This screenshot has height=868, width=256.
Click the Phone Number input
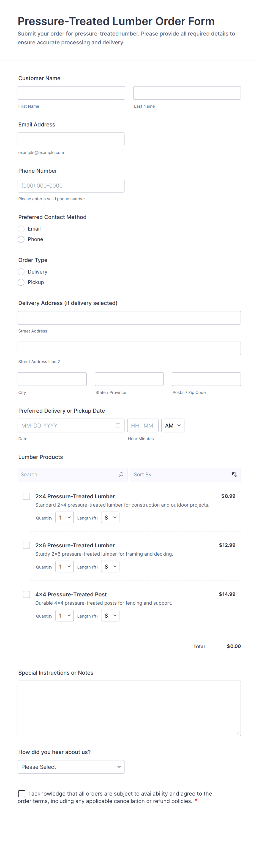[71, 186]
